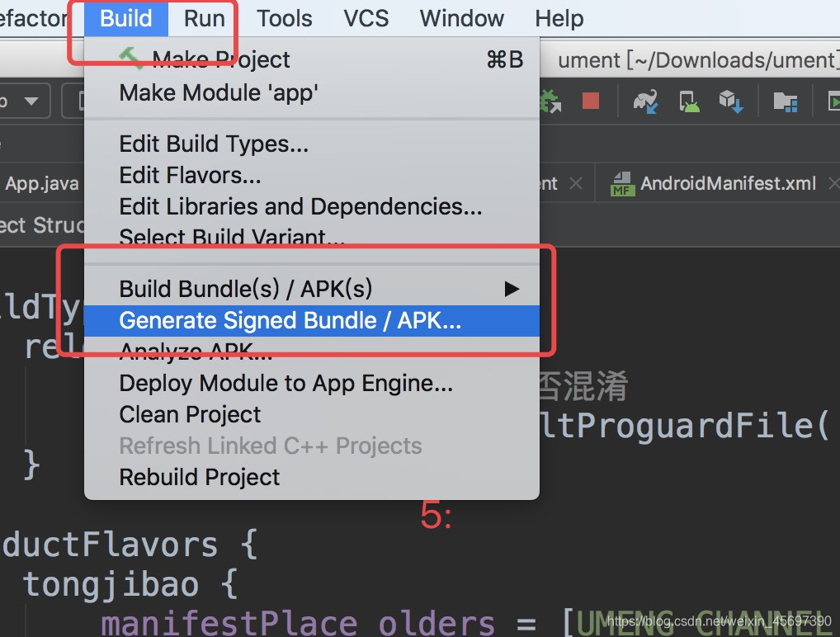840x637 pixels.
Task: Choose Make Project from the Build menu
Action: 312,59
